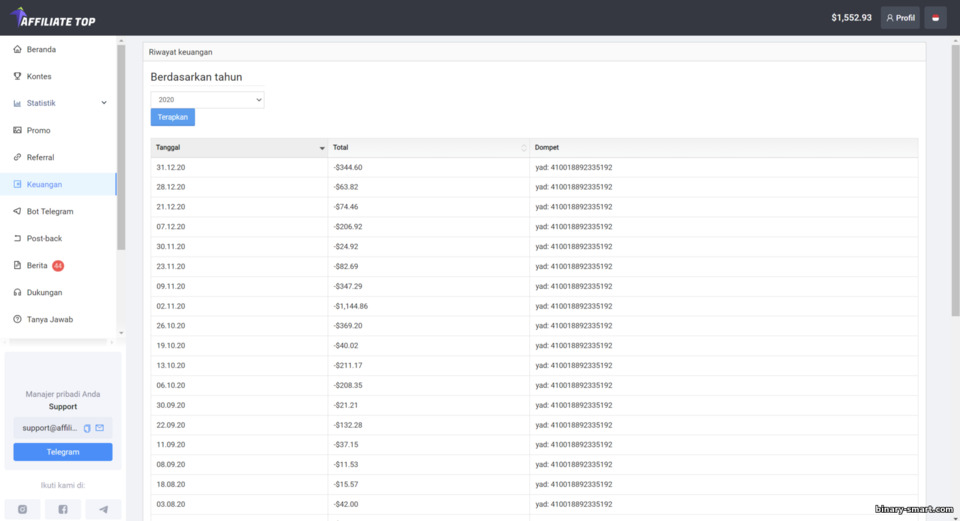Select the 02.11.20 date cell
The width and height of the screenshot is (960, 521).
[x=239, y=306]
